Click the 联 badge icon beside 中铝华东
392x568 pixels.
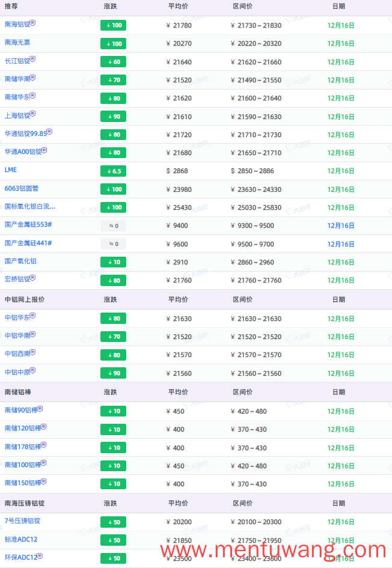[x=32, y=316]
